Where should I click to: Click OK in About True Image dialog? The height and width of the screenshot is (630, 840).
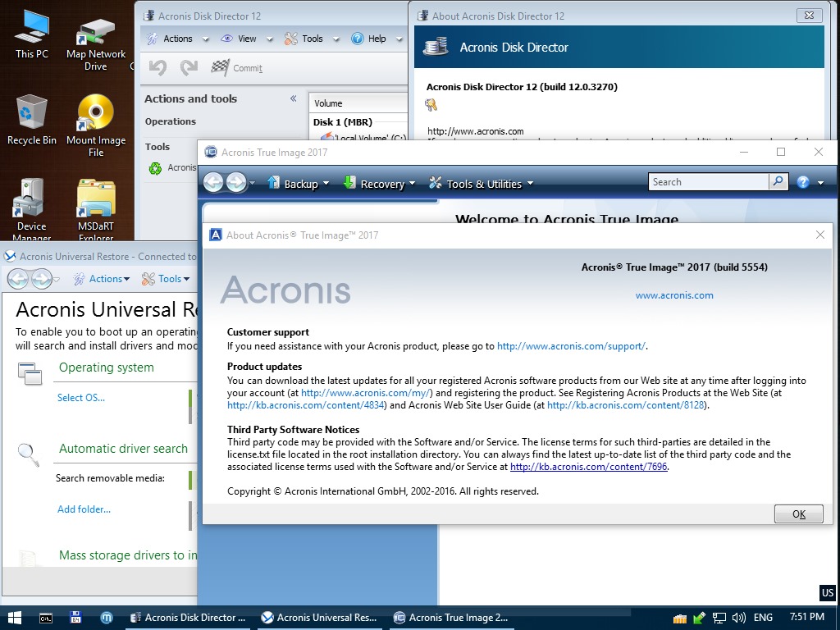(x=799, y=514)
